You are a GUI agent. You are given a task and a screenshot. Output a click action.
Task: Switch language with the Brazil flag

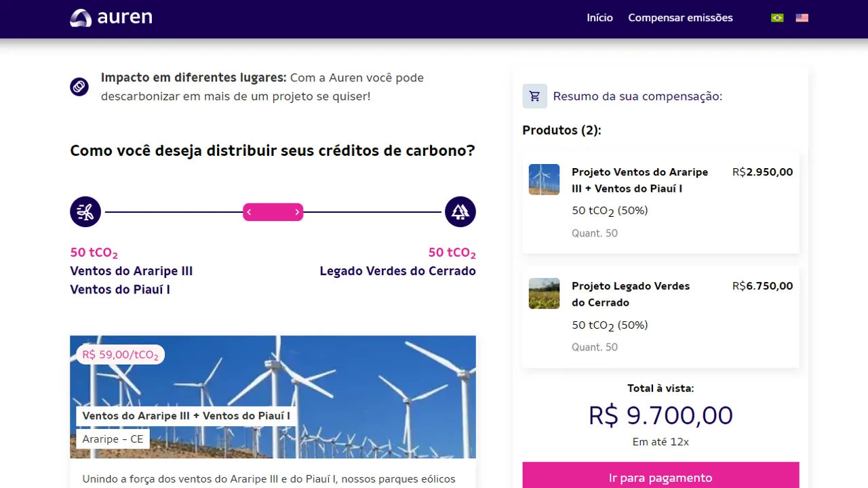coord(777,18)
